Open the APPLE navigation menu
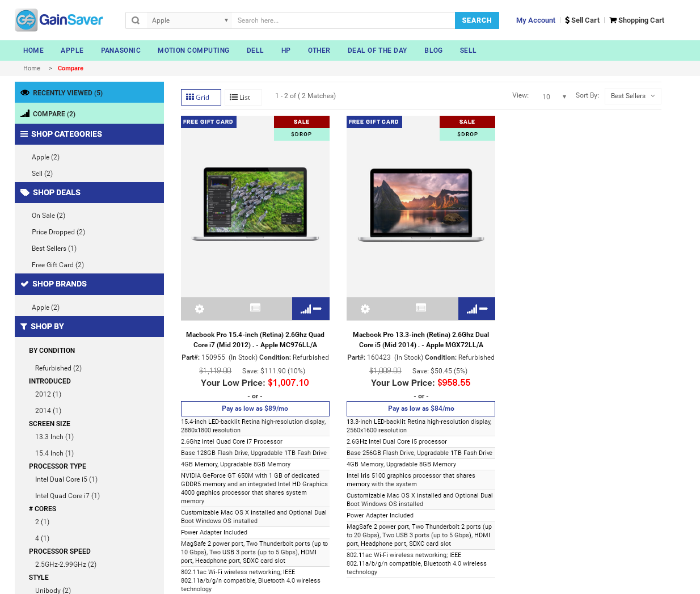The image size is (700, 594). pyautogui.click(x=72, y=50)
